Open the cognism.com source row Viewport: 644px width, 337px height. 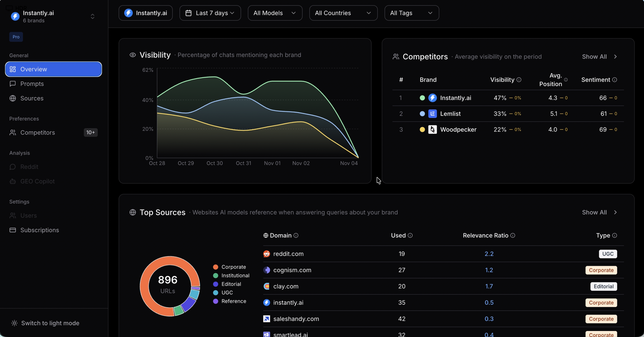click(x=443, y=270)
